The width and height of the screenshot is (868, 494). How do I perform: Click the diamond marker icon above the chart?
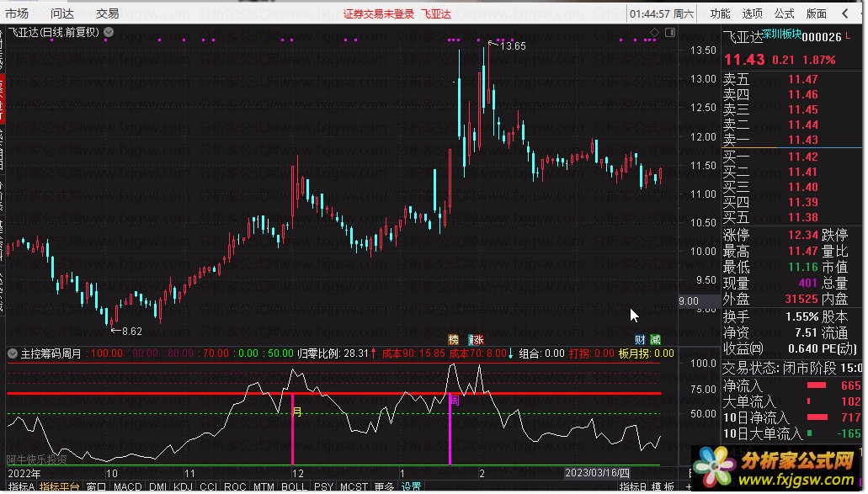[654, 33]
